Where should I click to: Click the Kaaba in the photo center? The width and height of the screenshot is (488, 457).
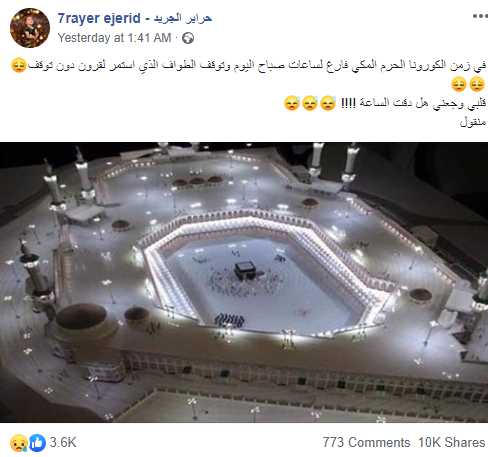coord(245,270)
